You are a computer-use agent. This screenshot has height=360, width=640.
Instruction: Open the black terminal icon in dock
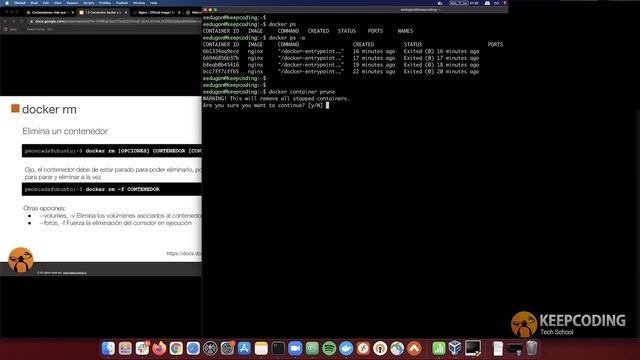pos(278,348)
